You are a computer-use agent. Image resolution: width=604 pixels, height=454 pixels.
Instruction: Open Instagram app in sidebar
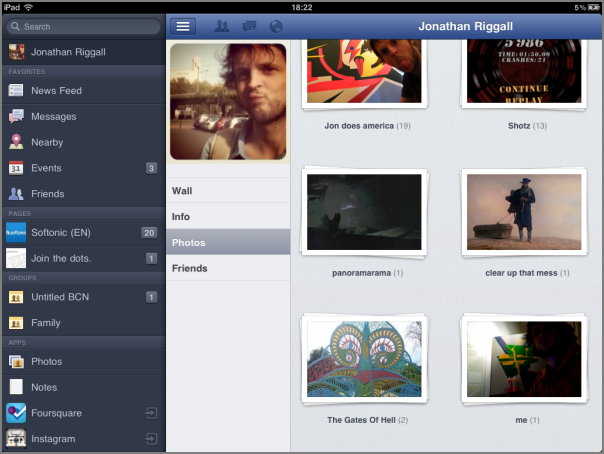(x=84, y=439)
